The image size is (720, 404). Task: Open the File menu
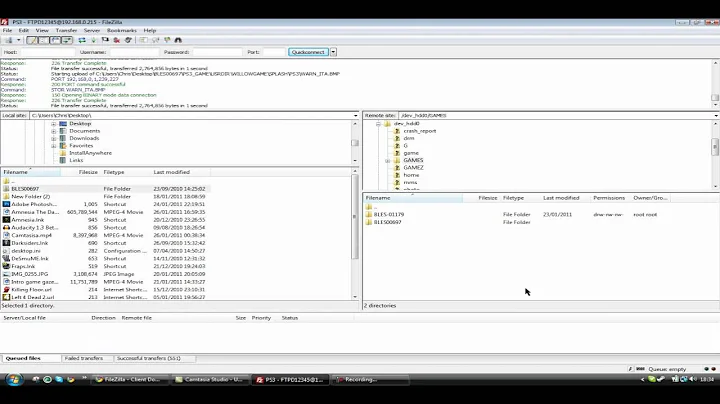point(7,30)
